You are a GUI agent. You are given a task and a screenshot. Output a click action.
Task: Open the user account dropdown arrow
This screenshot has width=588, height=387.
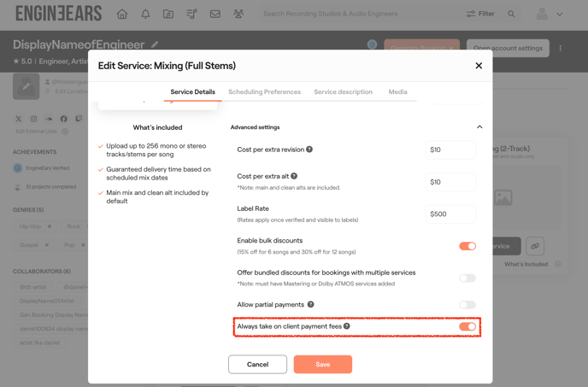pos(560,15)
